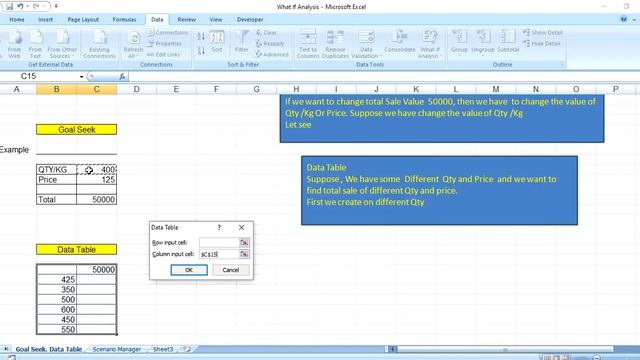
Task: Click the Excel Help icon
Action: click(x=624, y=19)
